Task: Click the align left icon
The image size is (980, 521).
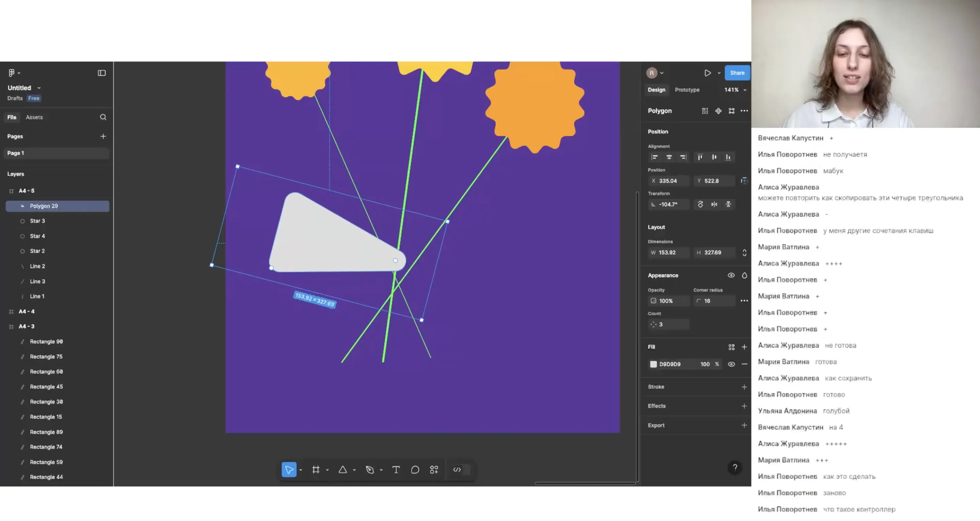Action: click(x=654, y=157)
